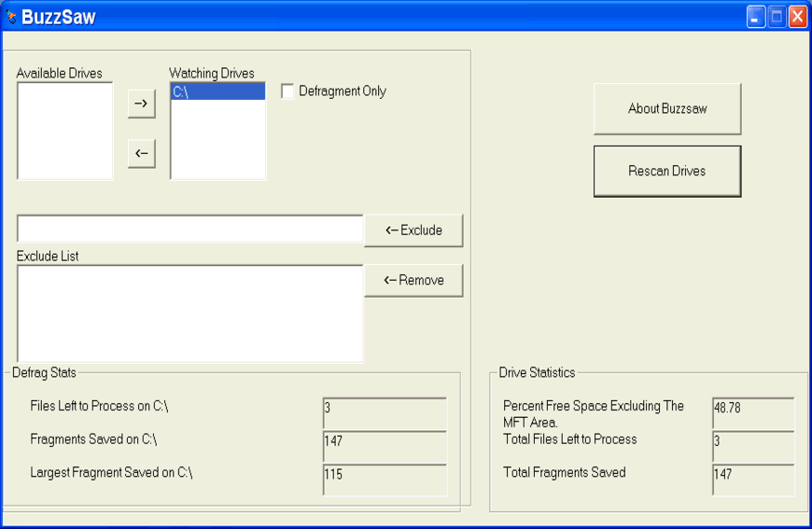Move drive back with left arrow button
The image size is (812, 529).
141,153
